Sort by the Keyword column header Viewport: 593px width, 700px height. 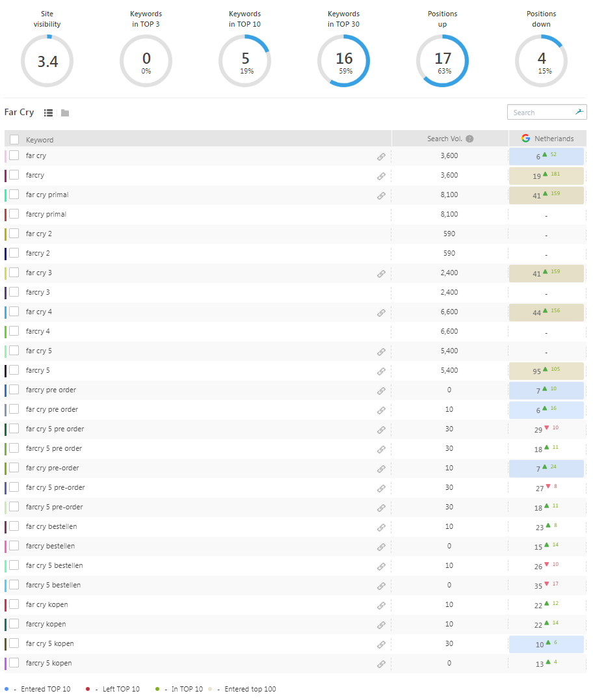click(40, 140)
